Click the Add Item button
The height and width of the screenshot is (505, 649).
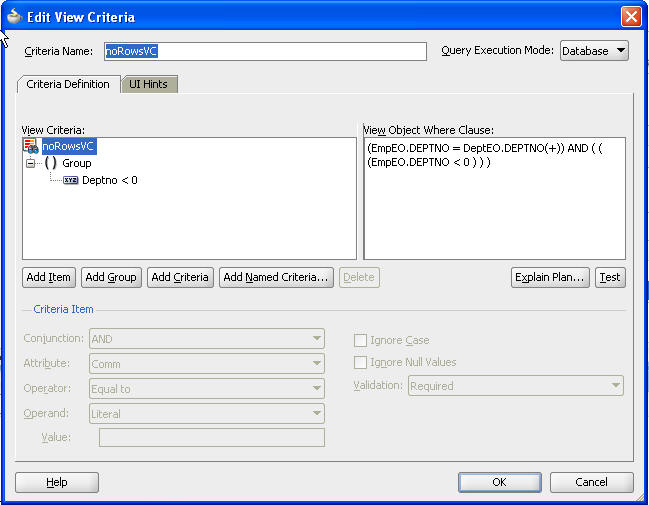pos(49,277)
